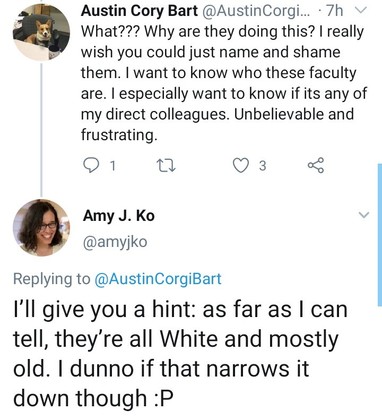Click the reply speech bubble icon
Viewport: 382px width, 419px height.
coord(89,165)
